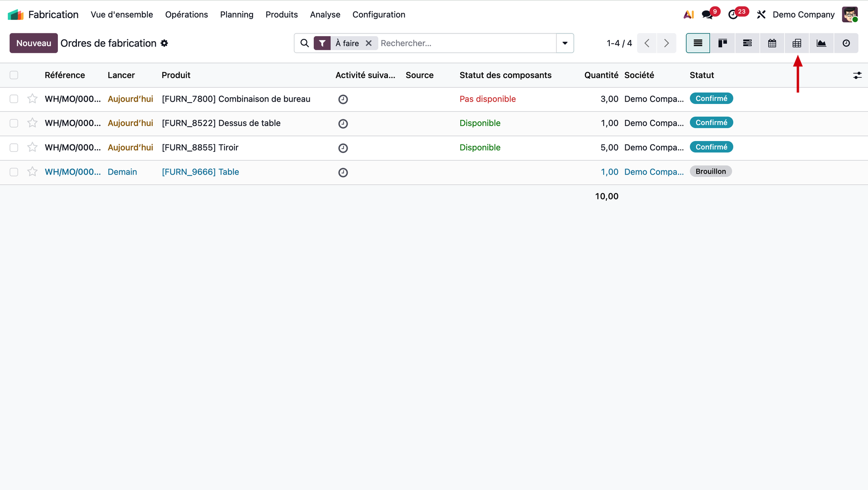
Task: Open the Opérations menu
Action: click(186, 14)
